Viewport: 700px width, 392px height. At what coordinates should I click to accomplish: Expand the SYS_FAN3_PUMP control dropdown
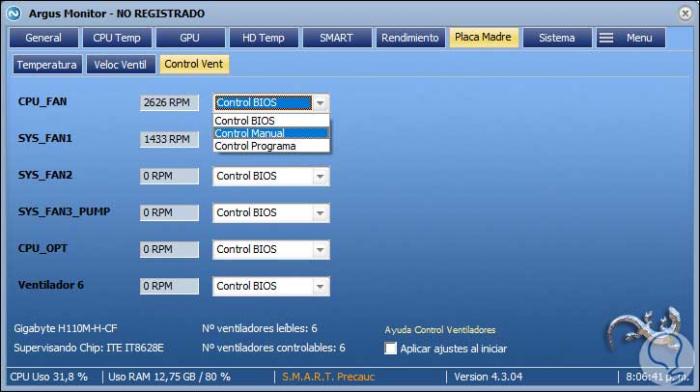[x=320, y=213]
